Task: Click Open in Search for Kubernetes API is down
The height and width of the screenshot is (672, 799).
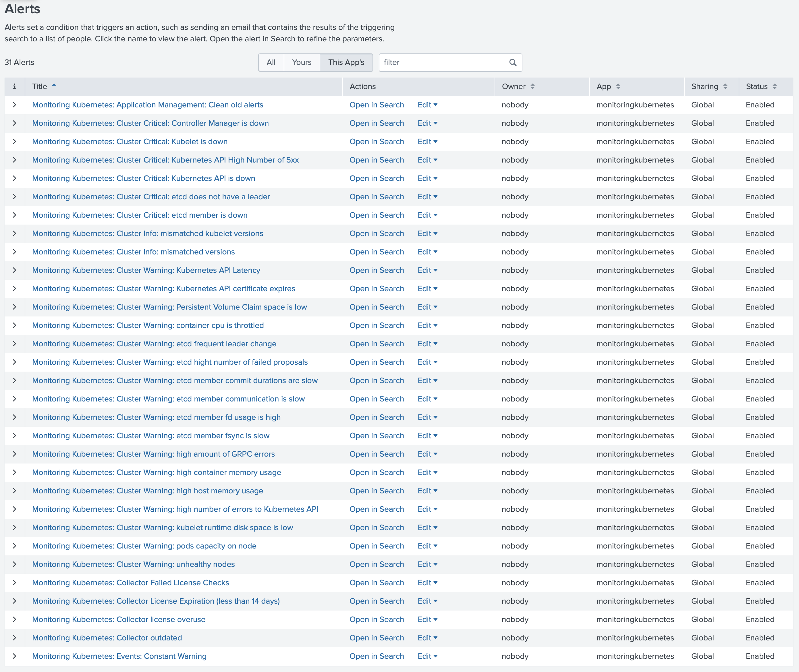Action: coord(377,178)
